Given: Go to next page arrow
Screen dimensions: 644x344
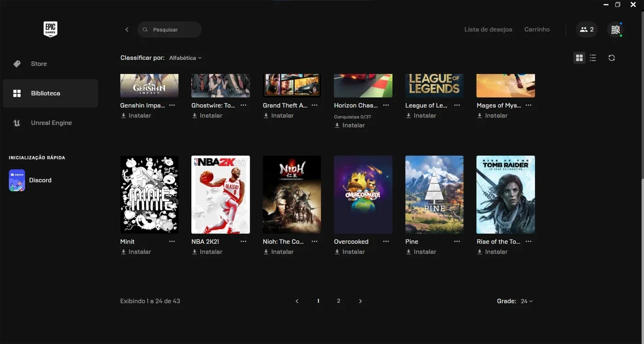Looking at the screenshot, I should point(360,301).
